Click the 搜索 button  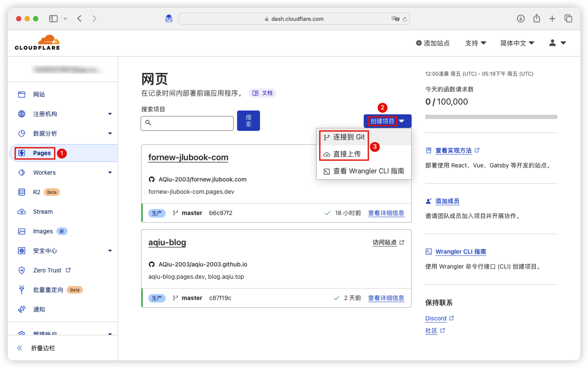248,120
